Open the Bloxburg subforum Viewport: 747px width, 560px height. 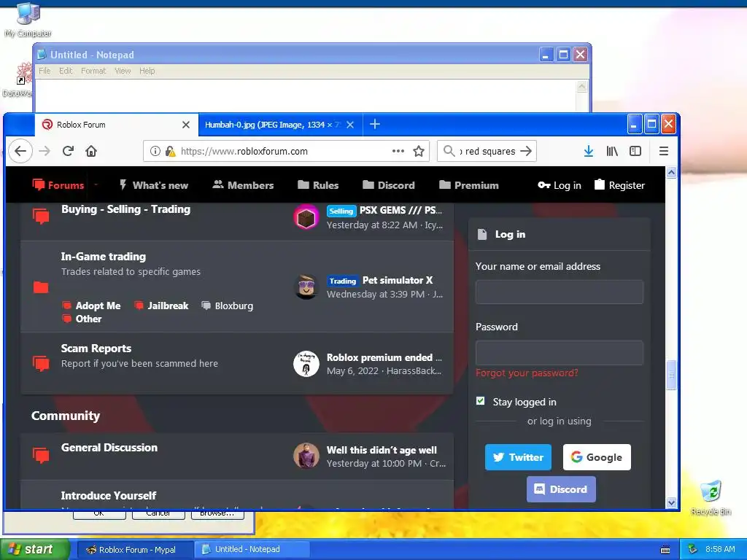tap(234, 306)
